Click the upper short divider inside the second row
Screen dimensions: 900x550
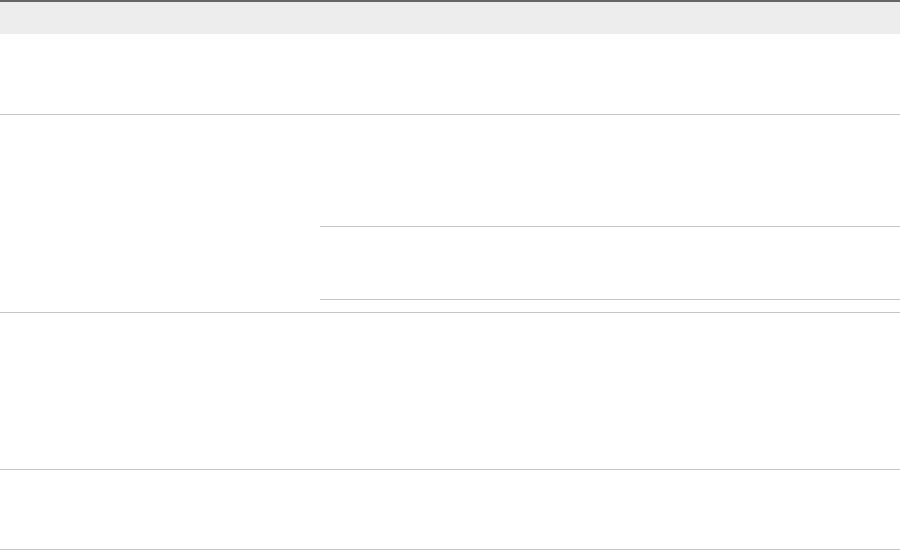point(608,226)
